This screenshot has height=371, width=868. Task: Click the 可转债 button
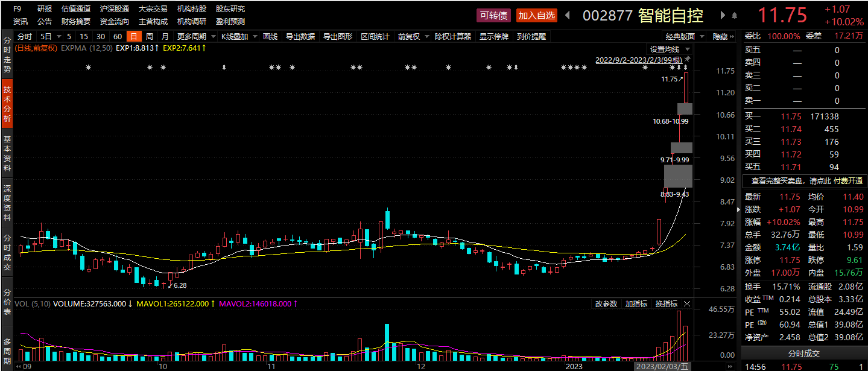pos(493,16)
